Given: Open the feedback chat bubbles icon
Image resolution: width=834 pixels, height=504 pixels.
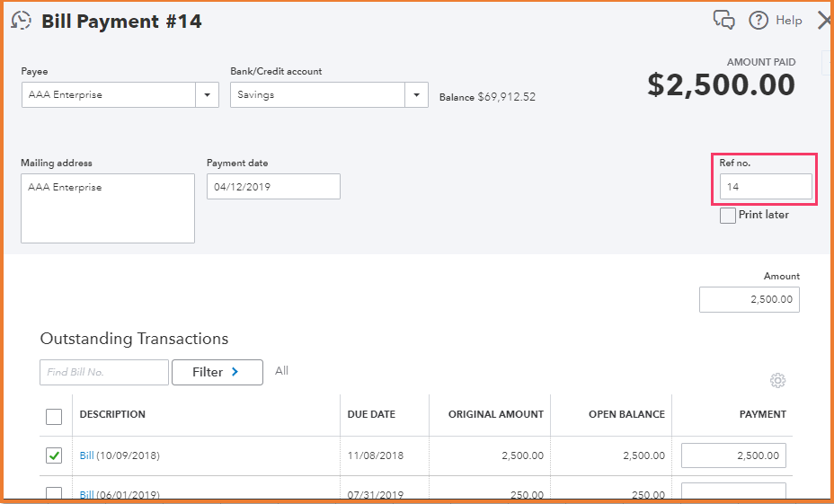Looking at the screenshot, I should [723, 20].
